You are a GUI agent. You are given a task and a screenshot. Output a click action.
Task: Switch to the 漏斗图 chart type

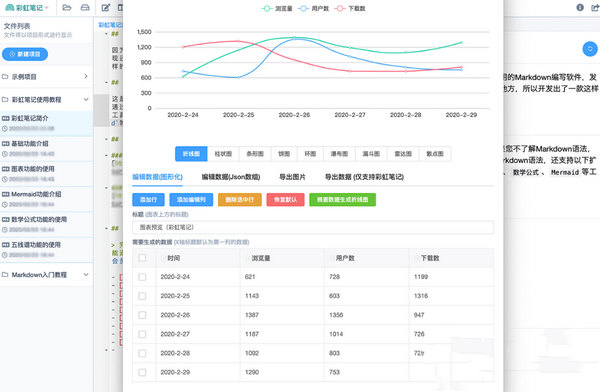[371, 154]
